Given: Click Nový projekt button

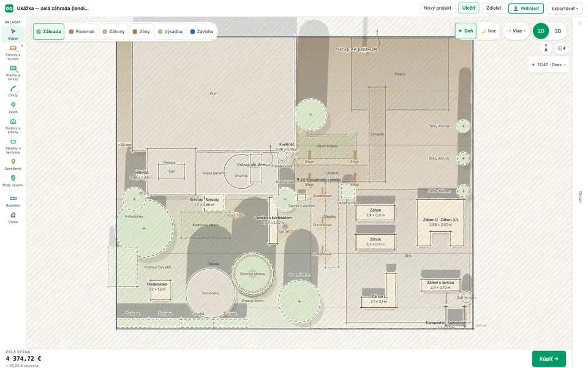Looking at the screenshot, I should tap(437, 8).
